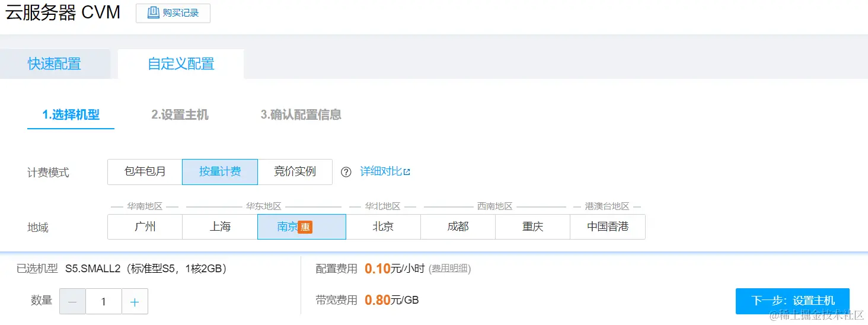Viewport: 868px width, 325px height.
Task: Click the 港澳台地区 group heading
Action: click(607, 206)
